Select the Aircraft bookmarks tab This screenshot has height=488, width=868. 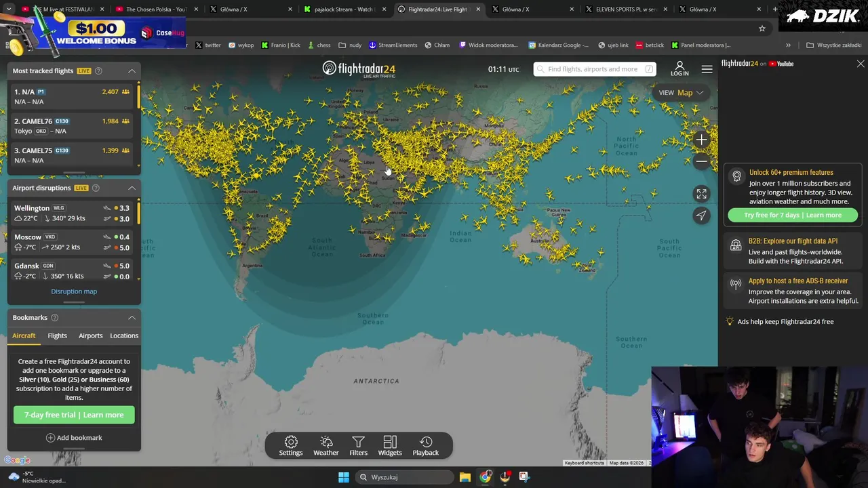coord(24,335)
